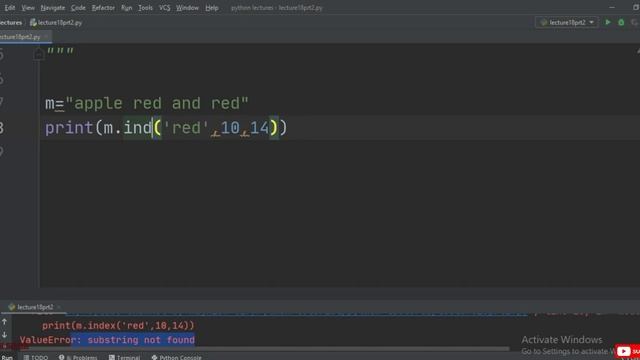Open the Refactor menu
This screenshot has width=640, height=360.
(x=103, y=8)
